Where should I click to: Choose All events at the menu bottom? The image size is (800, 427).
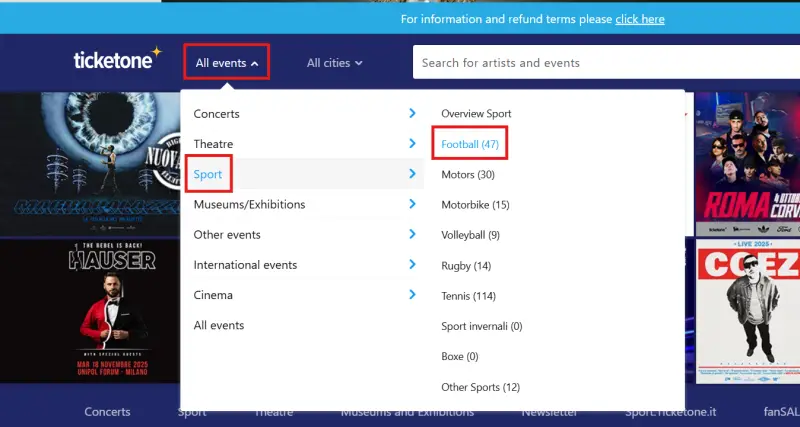pos(218,325)
